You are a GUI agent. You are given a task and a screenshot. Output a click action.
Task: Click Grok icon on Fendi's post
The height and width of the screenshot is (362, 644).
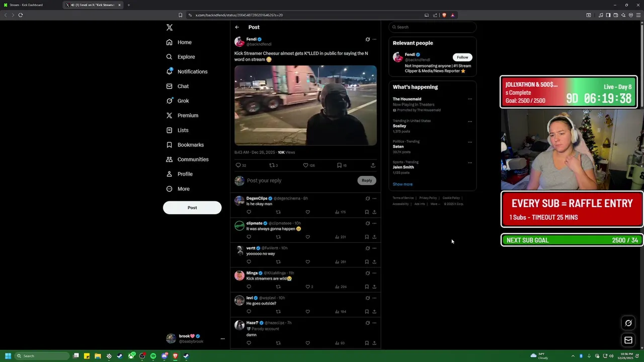pyautogui.click(x=367, y=39)
